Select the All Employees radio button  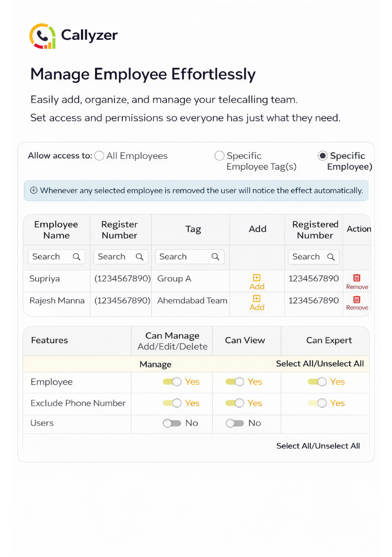[x=99, y=156]
